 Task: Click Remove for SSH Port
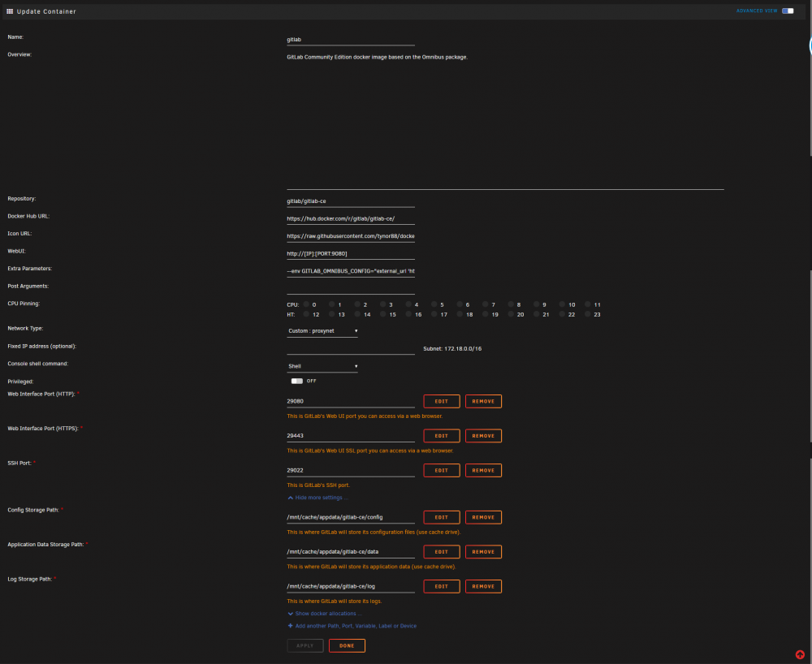[x=483, y=471]
